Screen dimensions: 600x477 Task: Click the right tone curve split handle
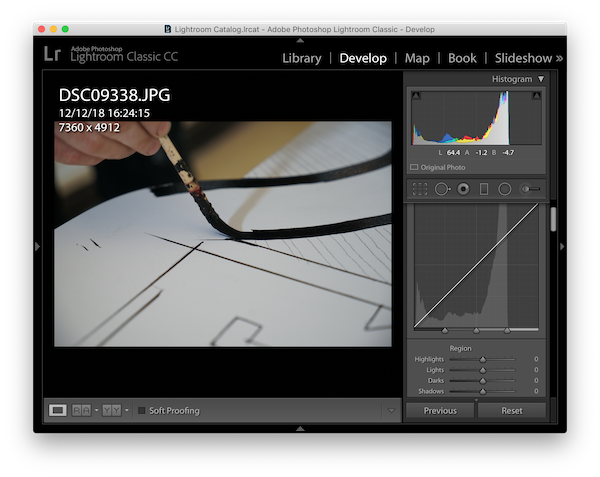507,330
